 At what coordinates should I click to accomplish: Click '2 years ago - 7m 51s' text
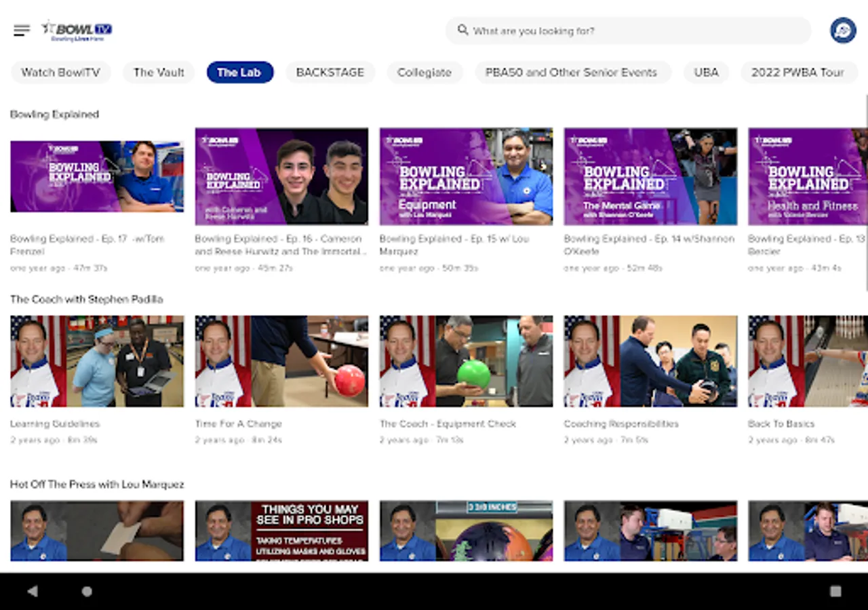click(x=606, y=440)
